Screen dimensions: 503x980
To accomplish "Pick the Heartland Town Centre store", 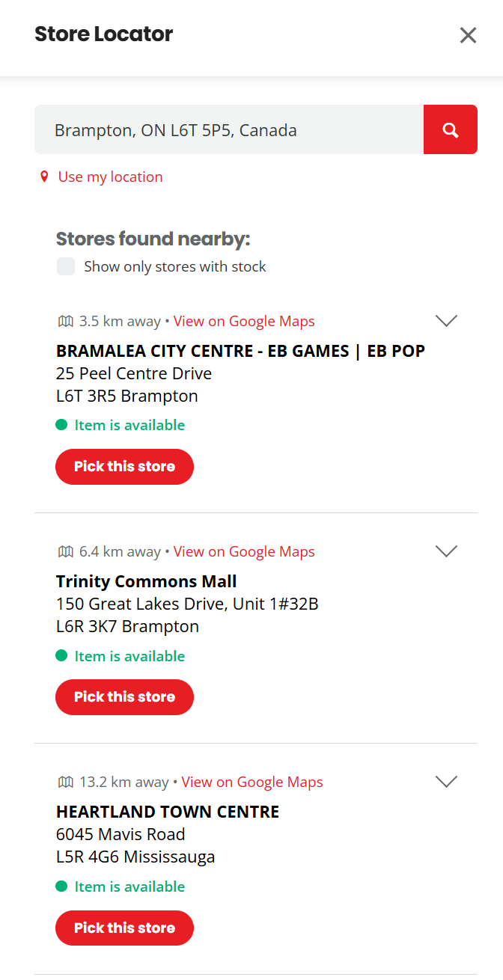I will (124, 928).
